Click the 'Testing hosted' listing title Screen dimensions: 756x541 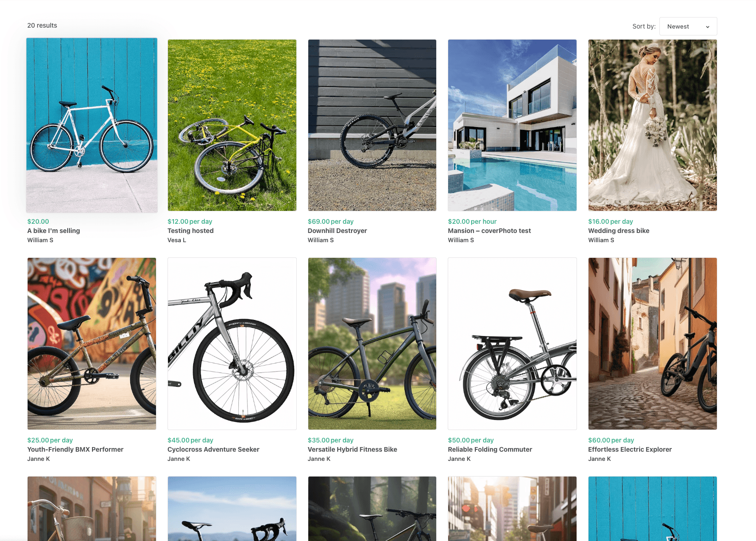(190, 231)
